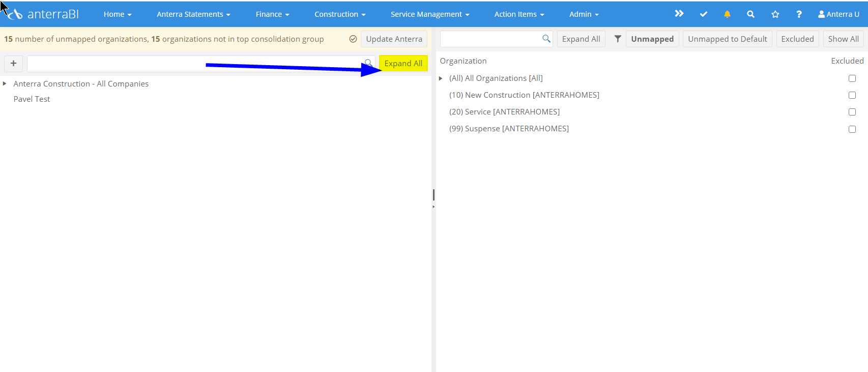Image resolution: width=868 pixels, height=372 pixels.
Task: Open the Service Management menu
Action: click(430, 14)
